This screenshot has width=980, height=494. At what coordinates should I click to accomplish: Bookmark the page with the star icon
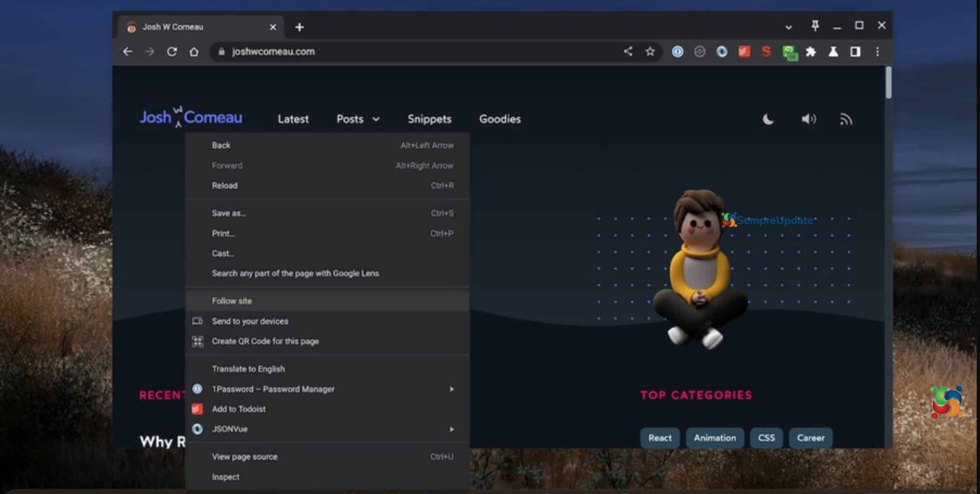(x=650, y=51)
